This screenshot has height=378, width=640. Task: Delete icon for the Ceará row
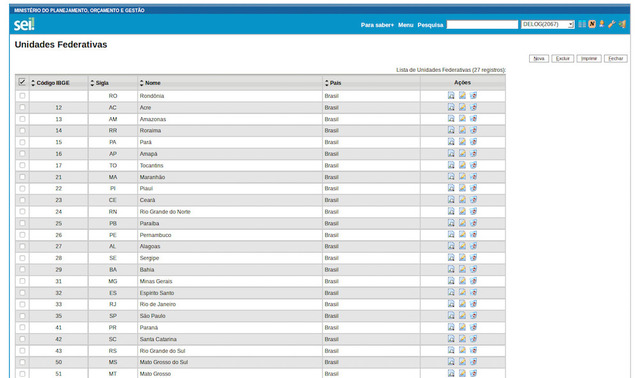coord(473,200)
